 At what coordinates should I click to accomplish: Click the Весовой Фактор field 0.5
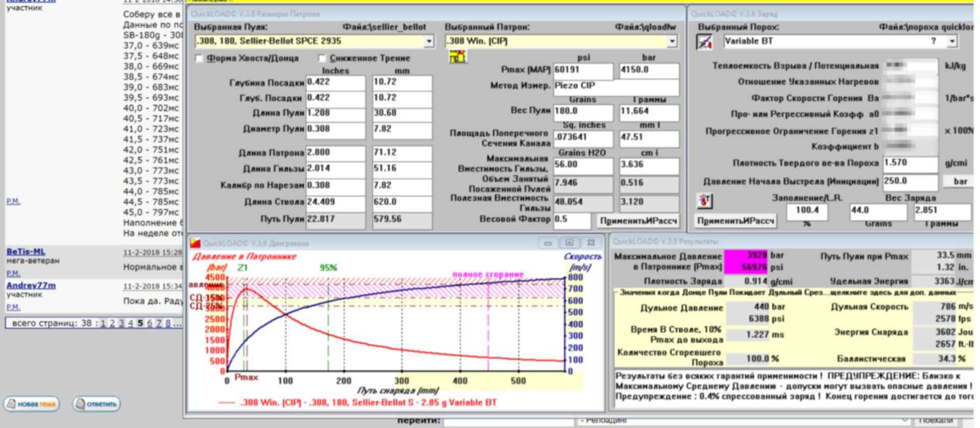coord(572,220)
